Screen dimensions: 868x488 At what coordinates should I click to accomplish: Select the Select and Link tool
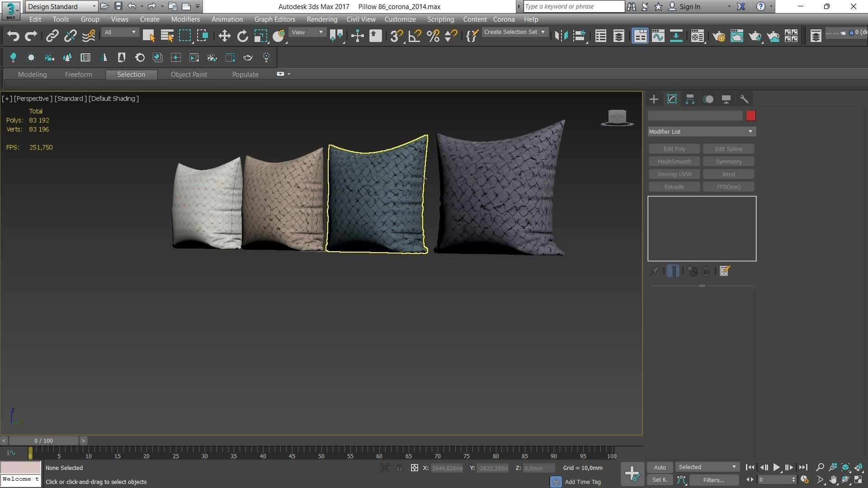coord(52,36)
